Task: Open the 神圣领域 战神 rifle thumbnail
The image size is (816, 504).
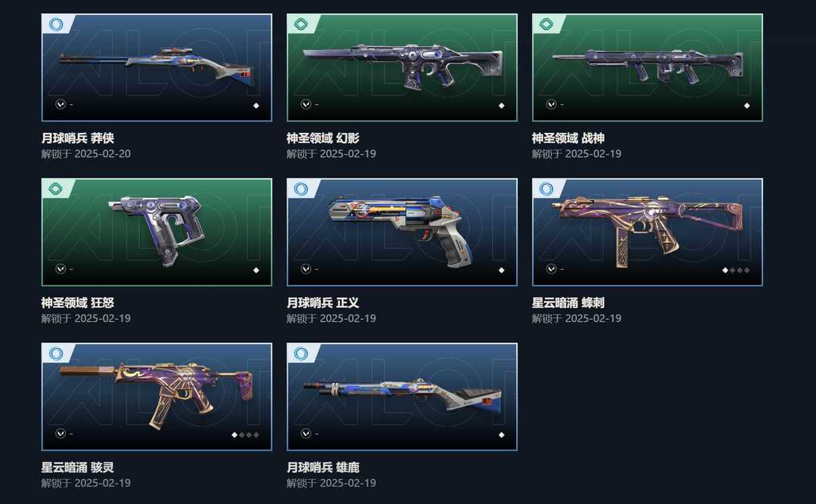Action: pyautogui.click(x=648, y=68)
